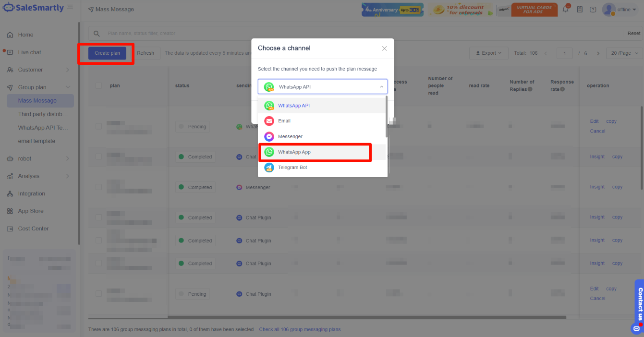This screenshot has width=644, height=337.
Task: Open the WhatsApp API channel combo box
Action: [x=322, y=87]
